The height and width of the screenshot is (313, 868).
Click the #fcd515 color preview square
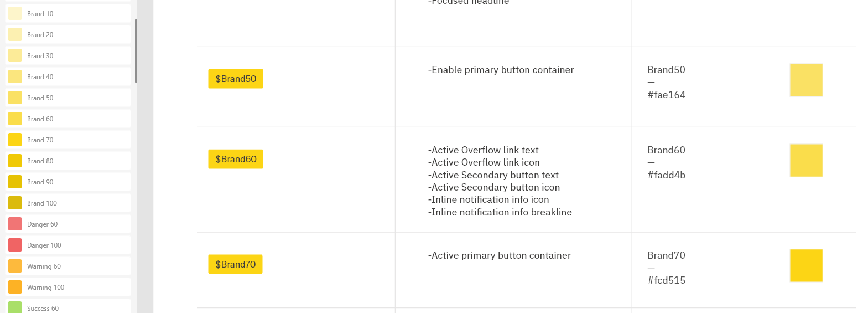pos(806,265)
